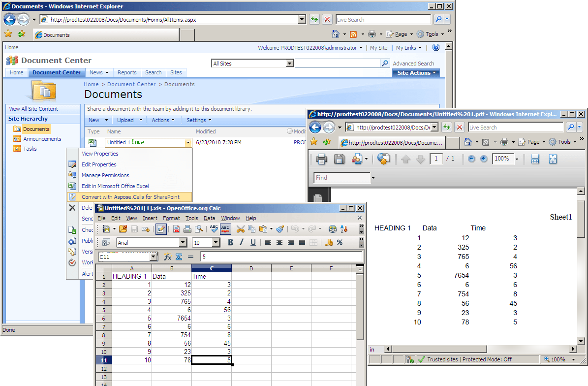The width and height of the screenshot is (588, 386).
Task: Open the Name Box dropdown showing C11
Action: (154, 257)
